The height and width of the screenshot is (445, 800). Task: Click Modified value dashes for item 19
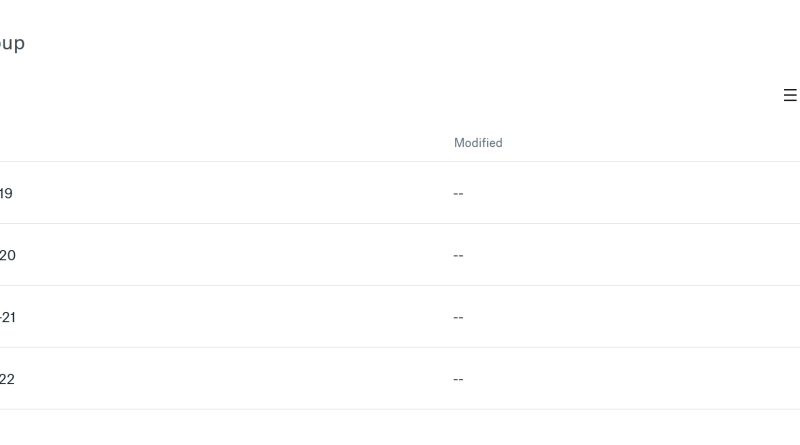[x=458, y=193]
